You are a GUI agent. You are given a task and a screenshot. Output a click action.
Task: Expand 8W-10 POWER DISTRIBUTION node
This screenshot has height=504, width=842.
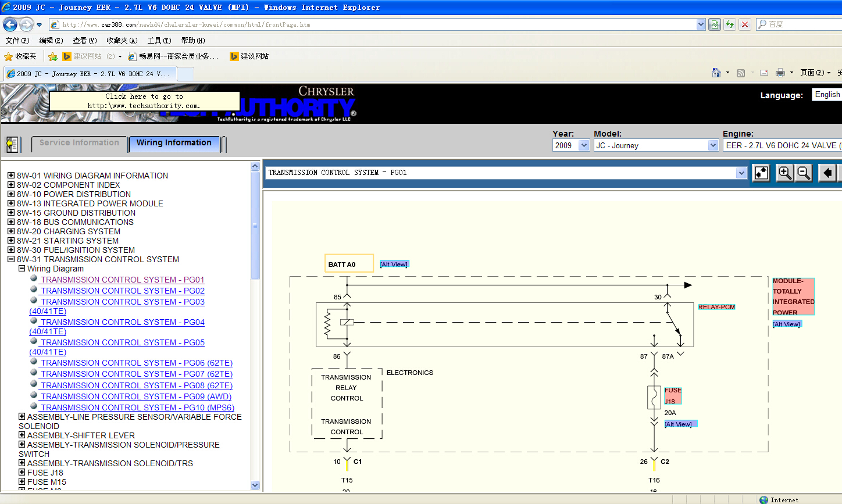click(x=11, y=194)
